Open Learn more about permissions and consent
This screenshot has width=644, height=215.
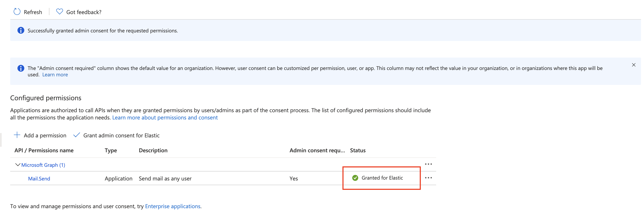tap(165, 117)
